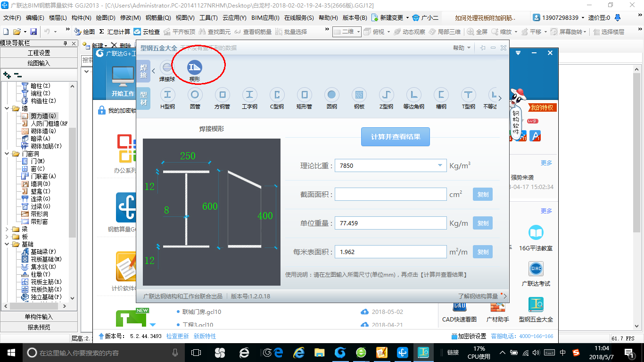Toggle the 模块导航栏 panel pin
The image size is (644, 362).
click(65, 43)
